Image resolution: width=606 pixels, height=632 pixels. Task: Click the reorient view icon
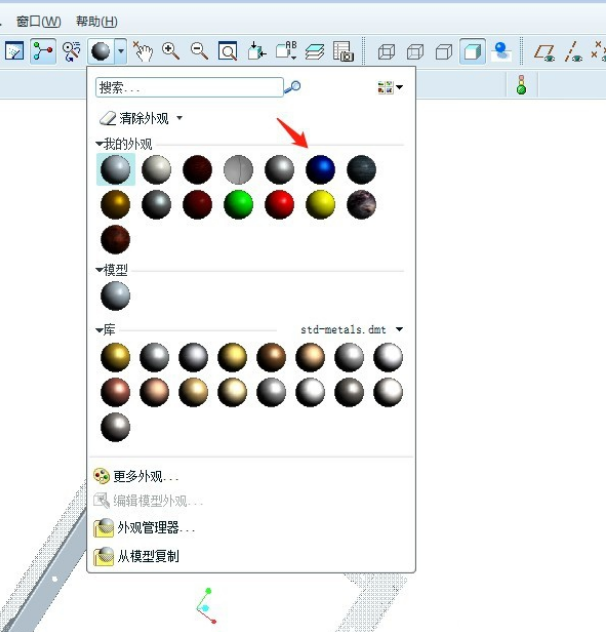[x=256, y=52]
